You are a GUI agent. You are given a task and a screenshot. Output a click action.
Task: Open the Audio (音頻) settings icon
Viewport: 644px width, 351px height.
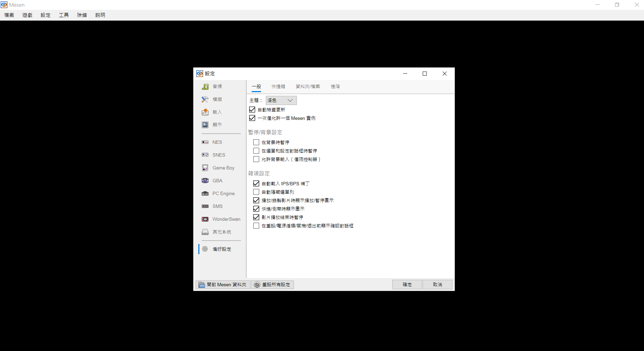[205, 87]
